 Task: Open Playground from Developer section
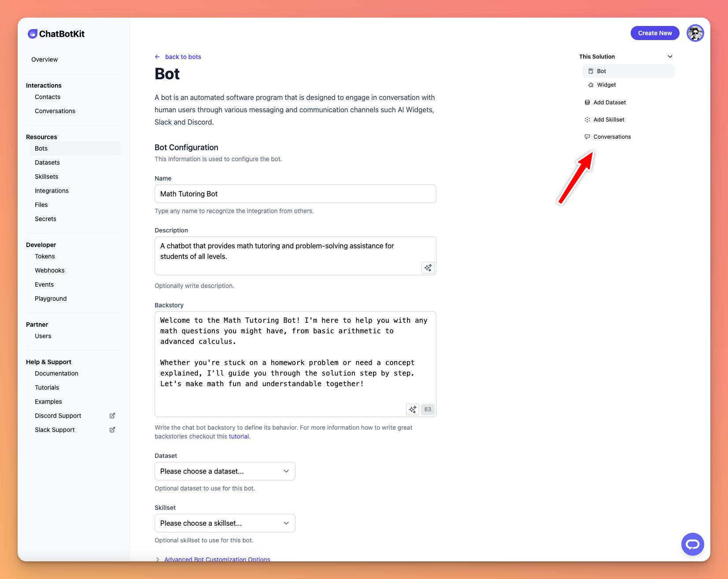51,299
